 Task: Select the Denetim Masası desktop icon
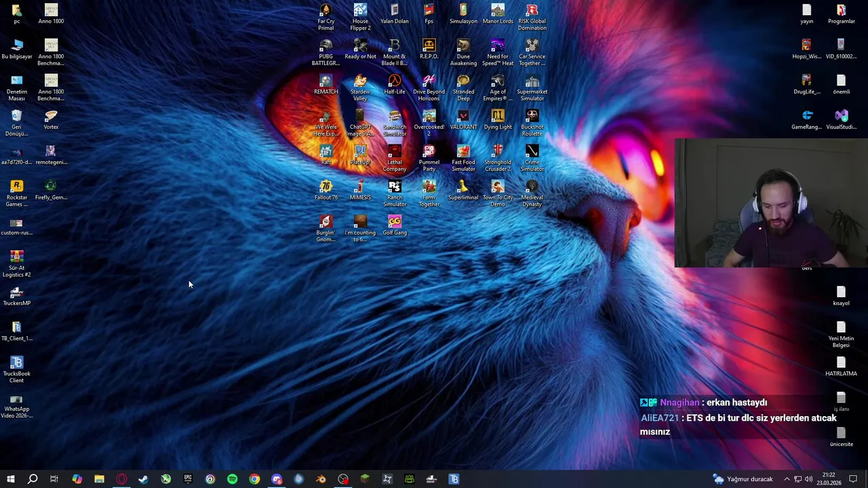coord(17,87)
